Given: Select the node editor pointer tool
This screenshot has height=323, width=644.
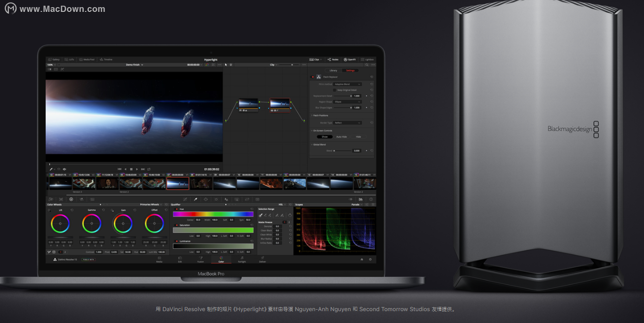Looking at the screenshot, I should coord(225,65).
